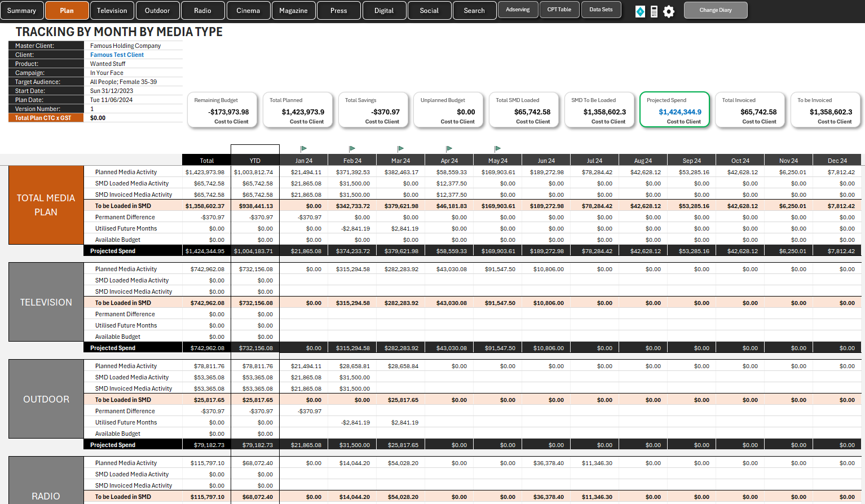Click the TELEVISION section block

point(46,302)
